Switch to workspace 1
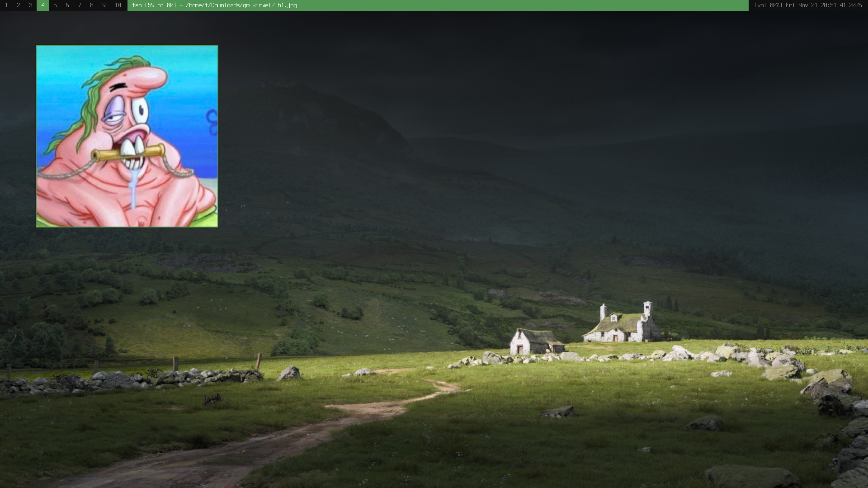The width and height of the screenshot is (868, 488). click(x=6, y=5)
